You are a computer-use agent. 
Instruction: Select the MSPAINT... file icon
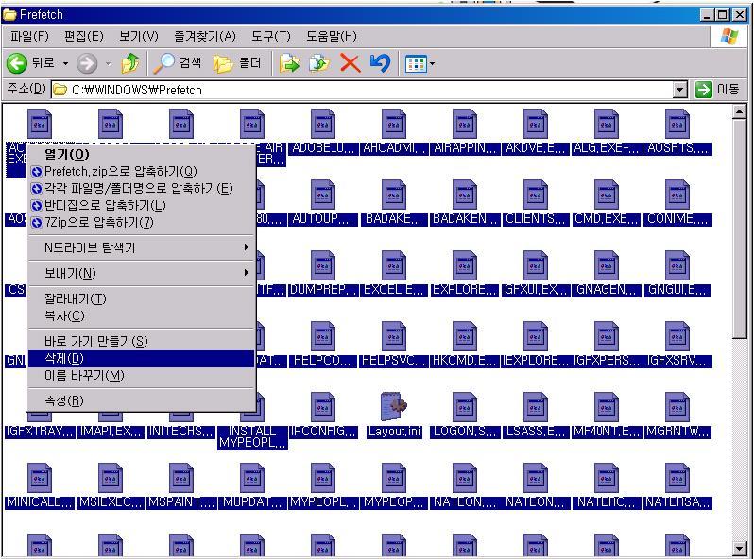181,478
